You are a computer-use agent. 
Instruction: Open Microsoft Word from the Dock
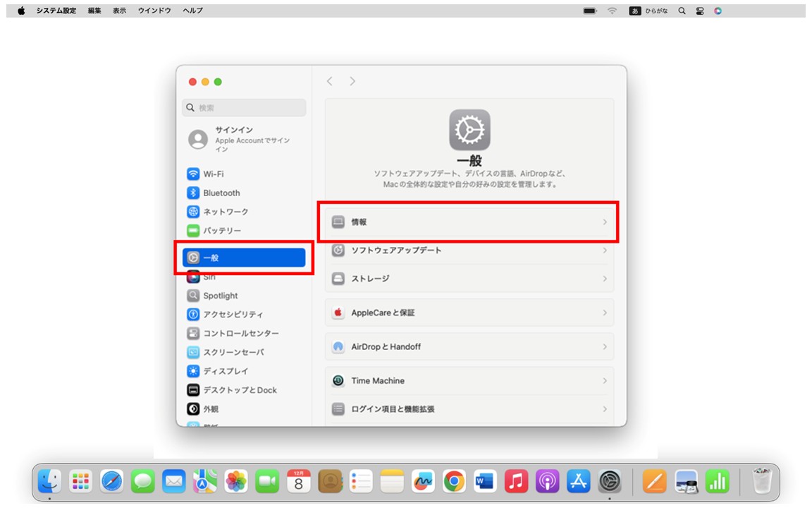(x=485, y=482)
